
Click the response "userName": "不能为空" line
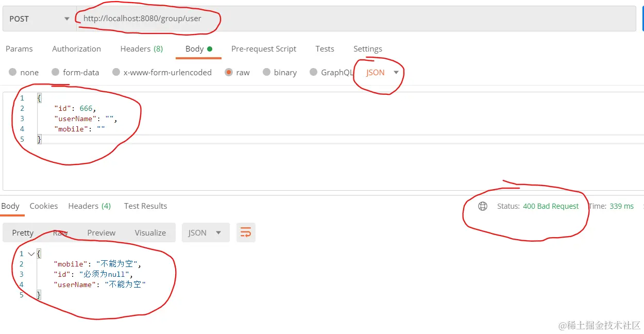click(x=100, y=285)
